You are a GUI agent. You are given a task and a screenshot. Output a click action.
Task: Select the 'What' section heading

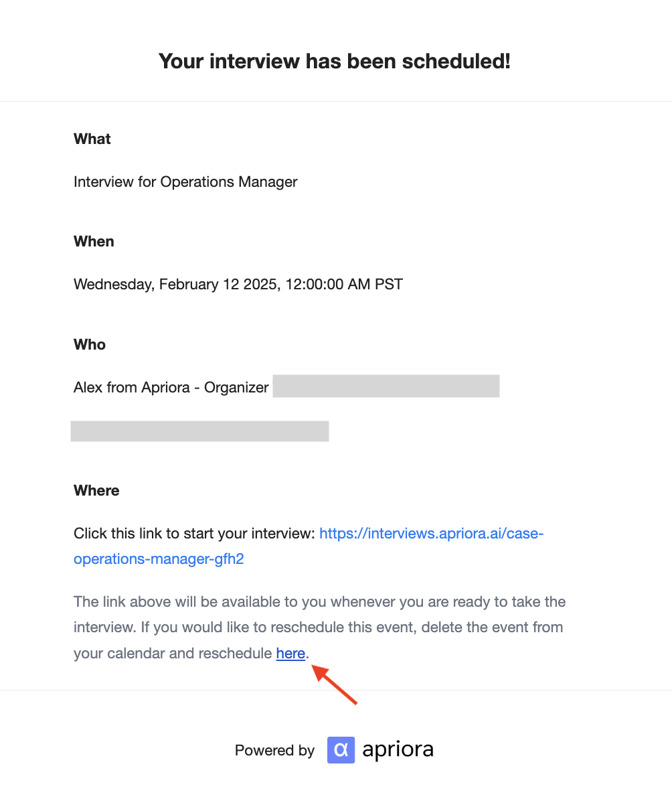click(x=92, y=139)
